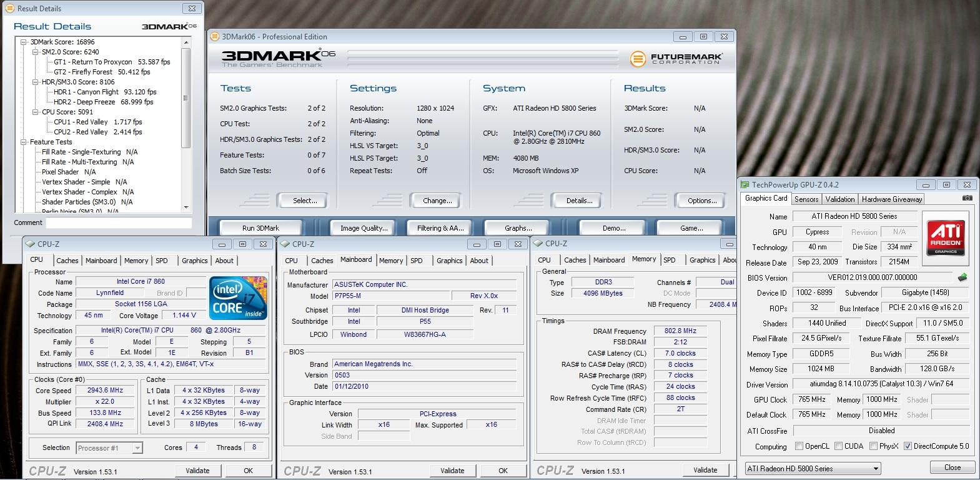The width and height of the screenshot is (980, 480).
Task: Open Memory tab in the CPU-Z window showing Motherboard
Action: (x=391, y=261)
